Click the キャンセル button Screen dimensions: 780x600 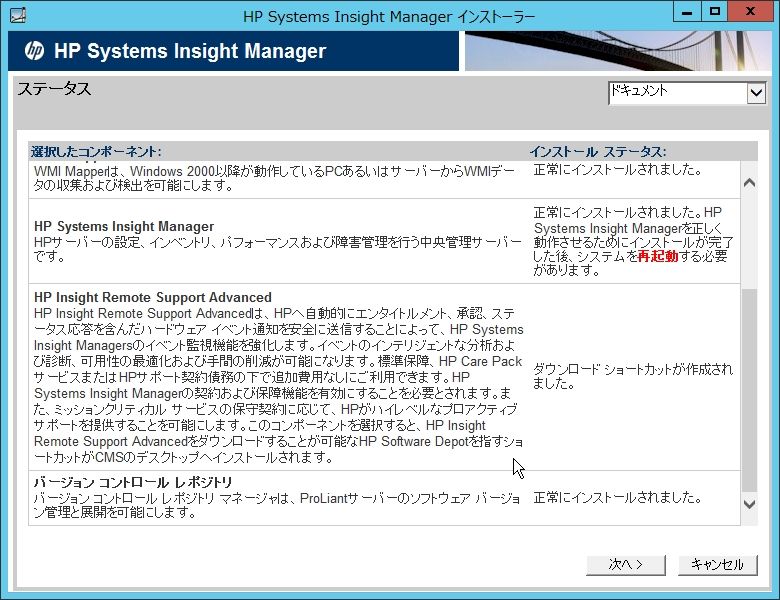point(718,565)
